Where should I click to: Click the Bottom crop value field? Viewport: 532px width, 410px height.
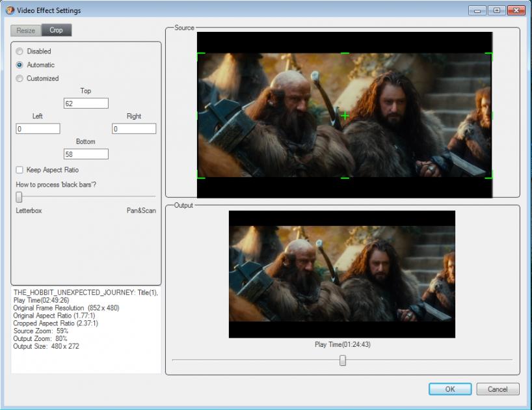[86, 154]
